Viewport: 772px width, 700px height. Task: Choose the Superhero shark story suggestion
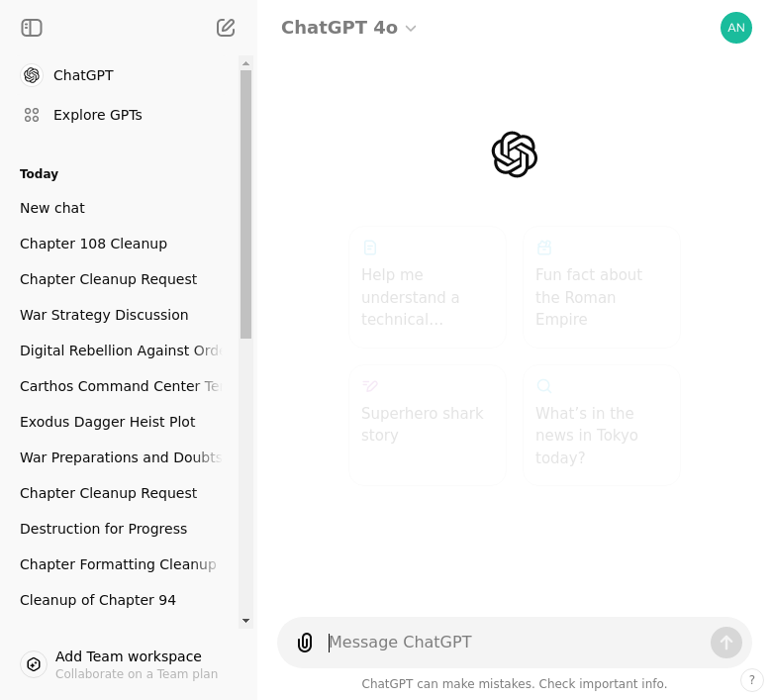pyautogui.click(x=428, y=425)
